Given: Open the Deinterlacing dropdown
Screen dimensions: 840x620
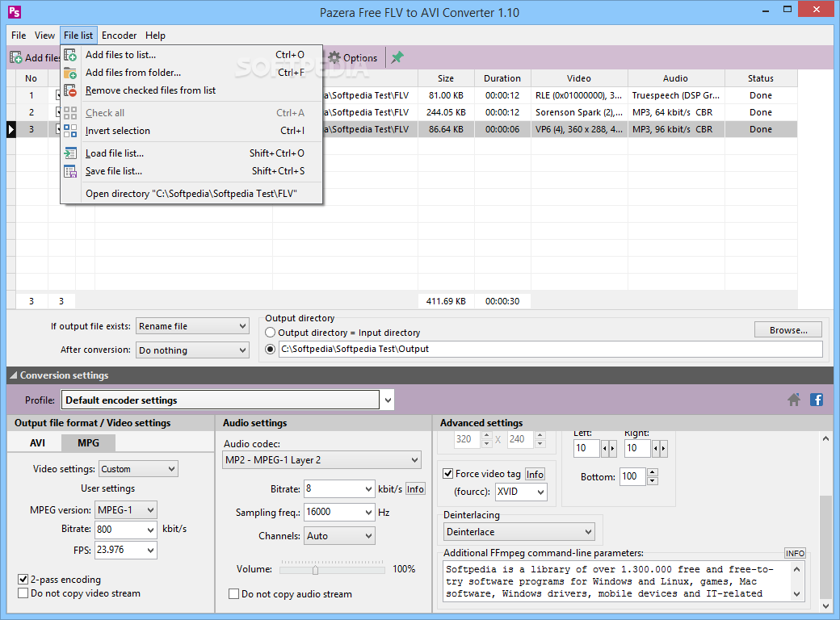Looking at the screenshot, I should tap(519, 532).
